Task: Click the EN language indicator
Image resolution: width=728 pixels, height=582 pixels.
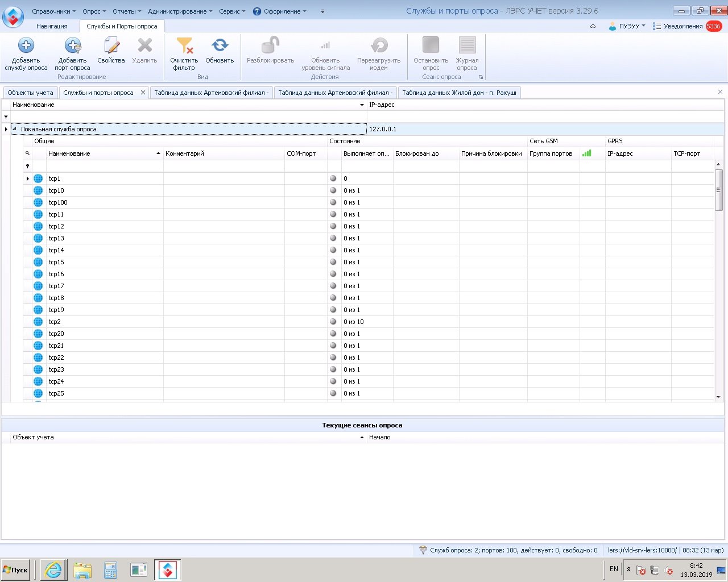Action: coord(614,569)
